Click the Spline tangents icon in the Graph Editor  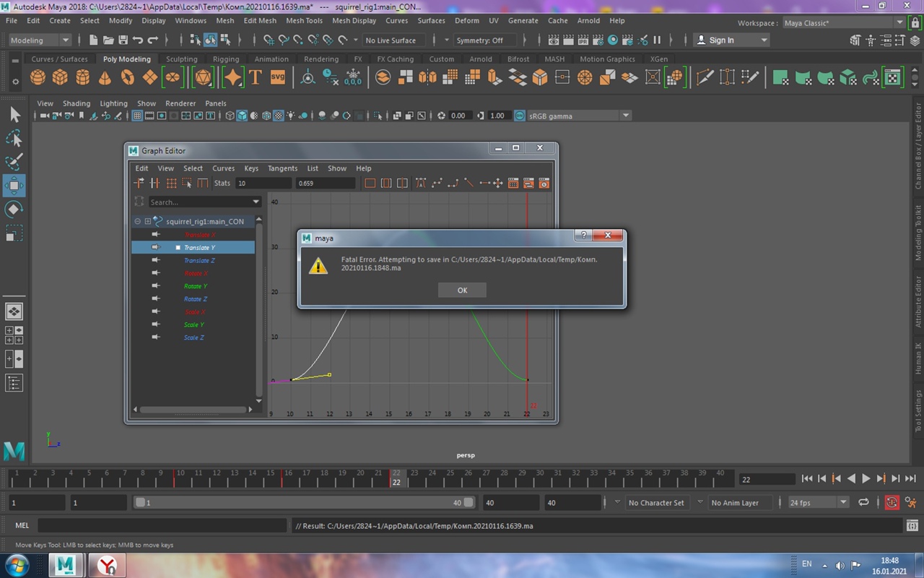point(437,184)
